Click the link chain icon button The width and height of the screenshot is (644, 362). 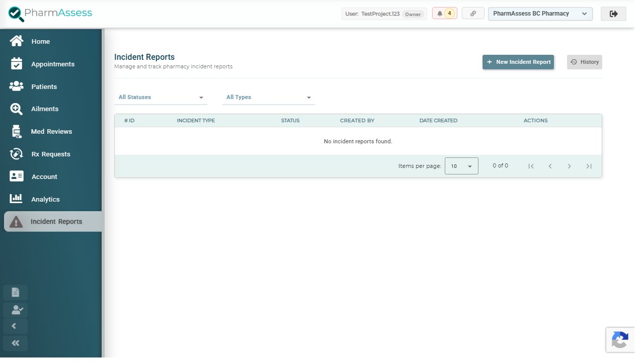point(473,14)
